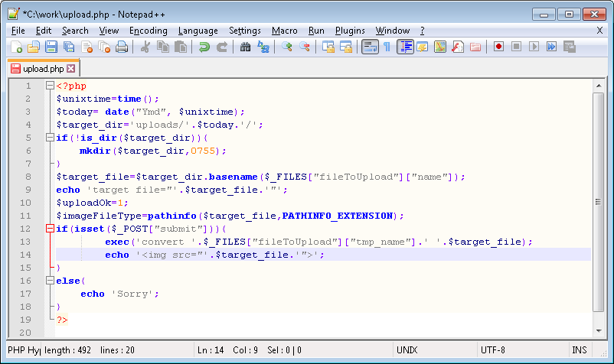
Task: Click the vertical scrollbar up arrow
Action: tap(599, 85)
